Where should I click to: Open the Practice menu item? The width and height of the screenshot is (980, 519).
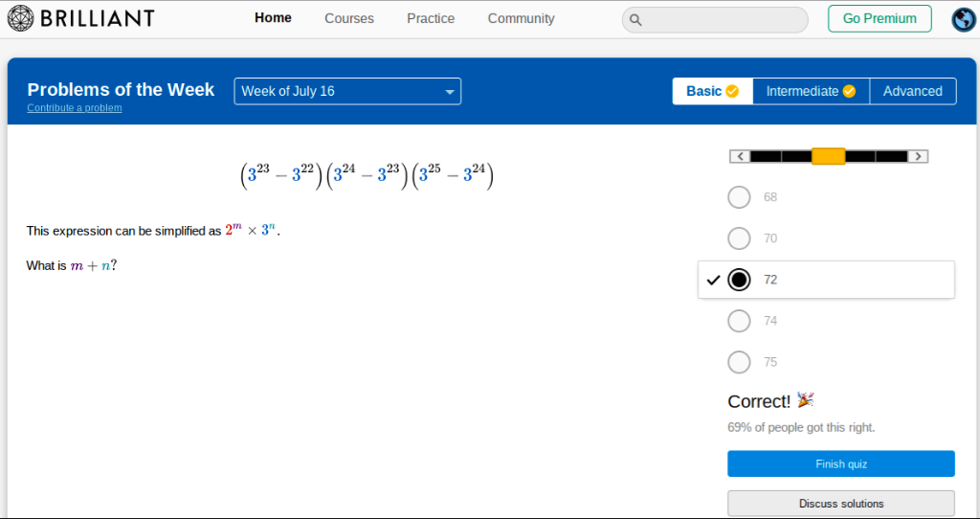click(431, 18)
